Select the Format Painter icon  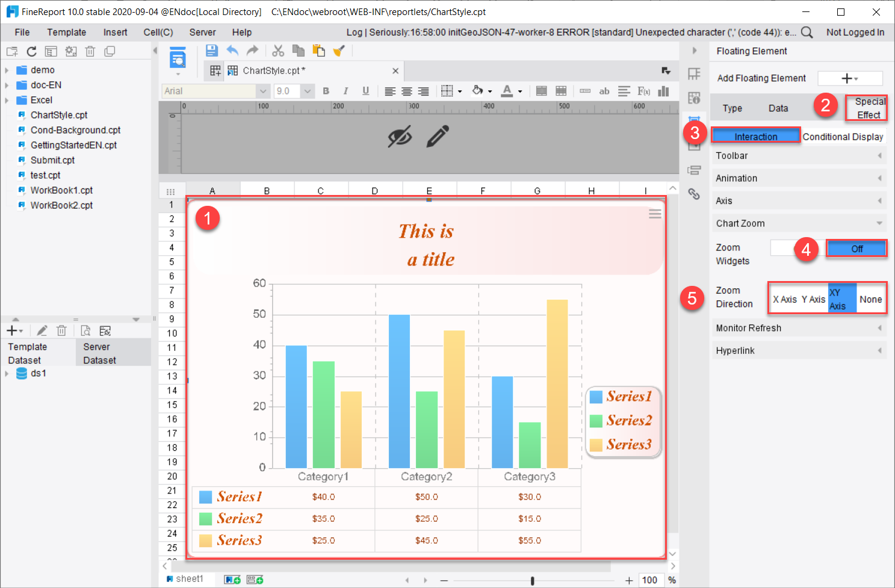tap(338, 51)
